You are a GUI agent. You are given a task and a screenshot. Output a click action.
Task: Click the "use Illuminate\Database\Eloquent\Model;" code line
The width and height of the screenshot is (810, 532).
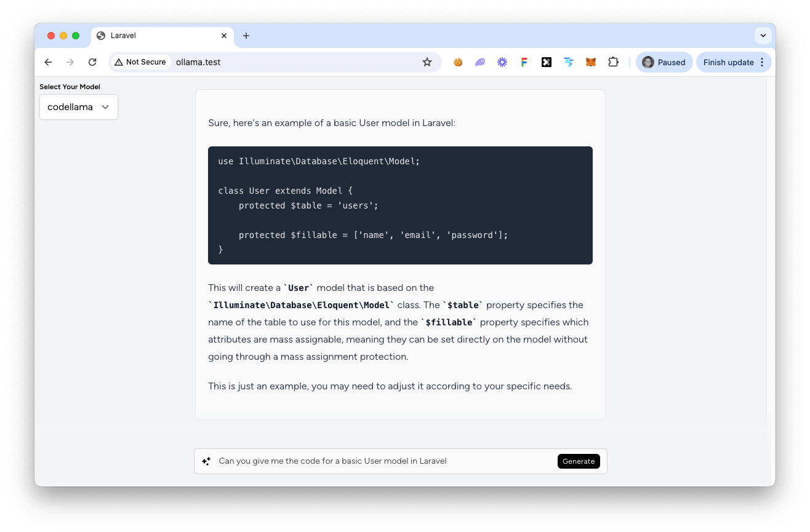click(x=319, y=161)
